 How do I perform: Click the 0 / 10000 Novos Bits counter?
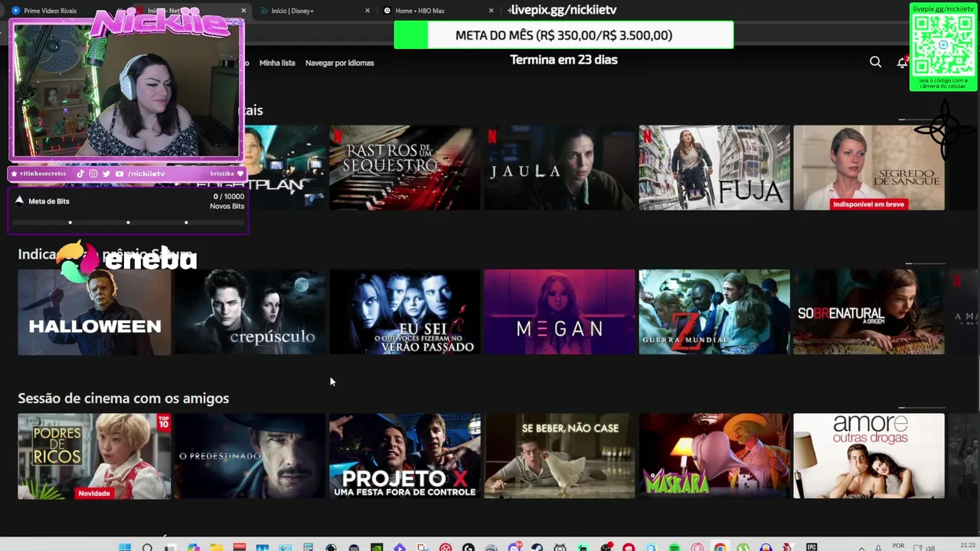pos(227,201)
